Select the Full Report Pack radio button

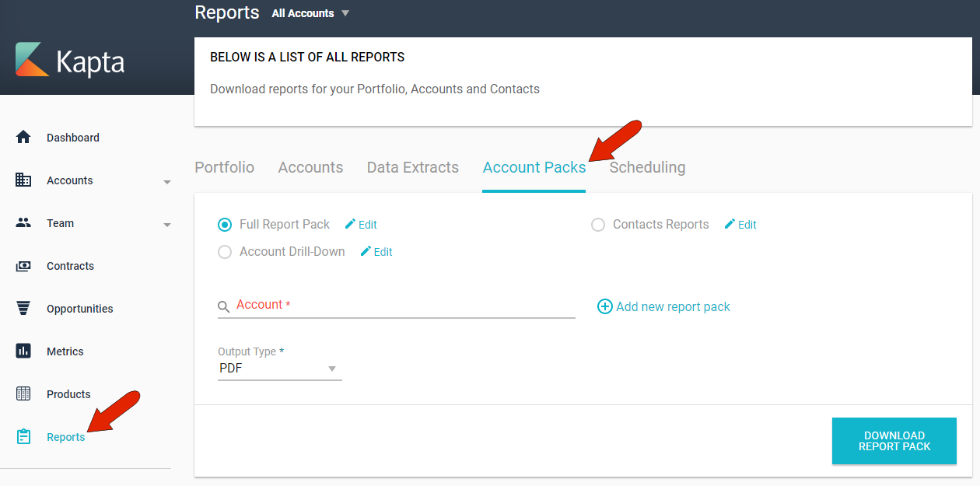pos(225,224)
